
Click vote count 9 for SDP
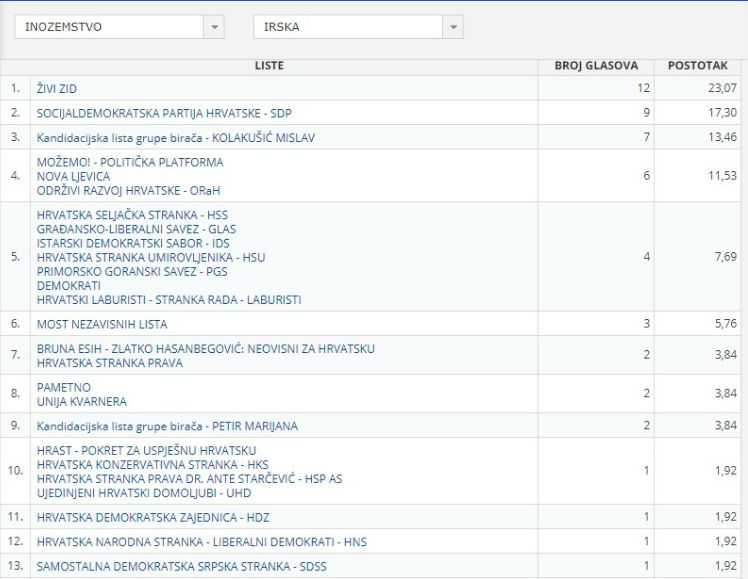[646, 113]
